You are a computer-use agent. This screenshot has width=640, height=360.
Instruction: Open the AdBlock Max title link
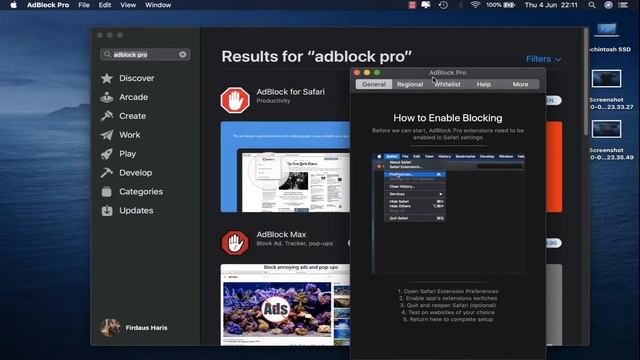pos(281,235)
